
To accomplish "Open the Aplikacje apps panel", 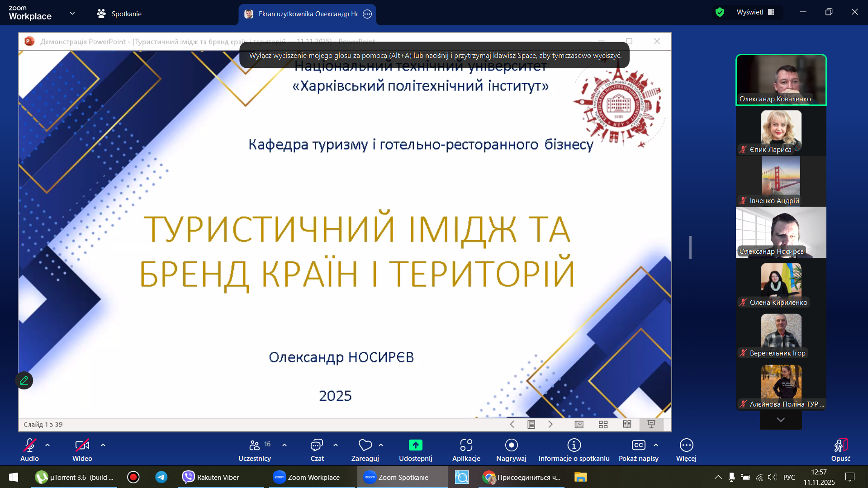I will point(466,450).
